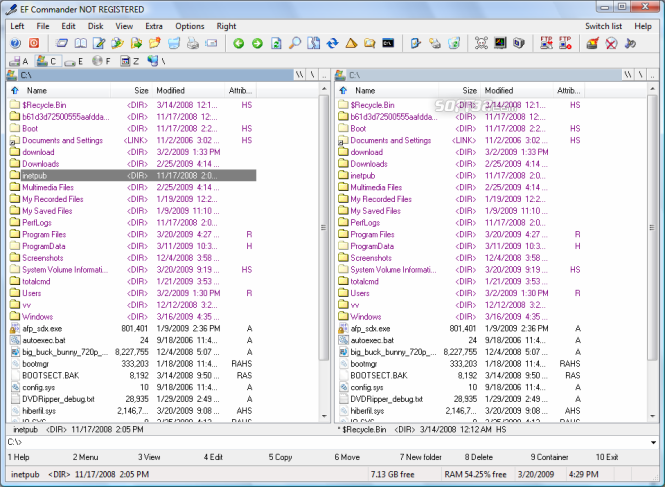This screenshot has height=487, width=665.
Task: Sort left panel by Modified column
Action: (188, 90)
